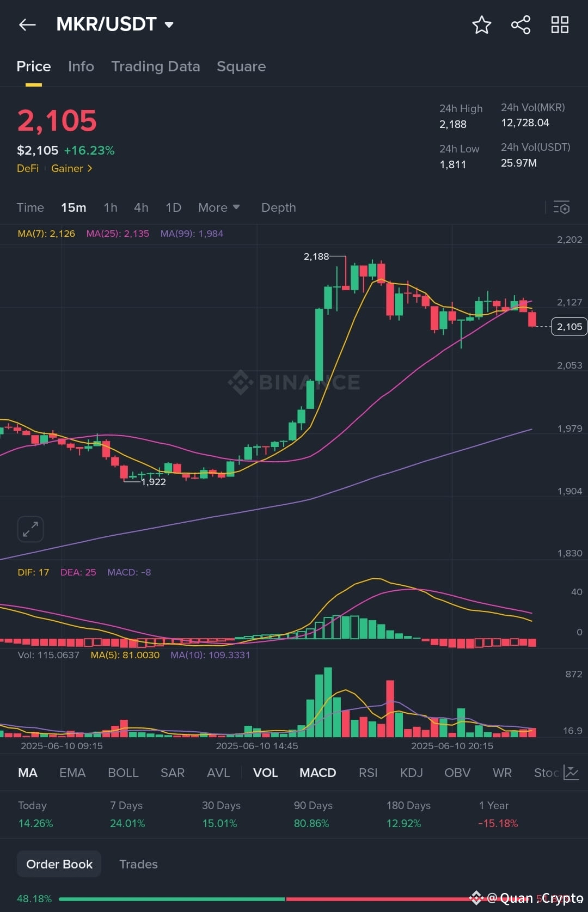Screen dimensions: 588x912
Task: Tap the MA(7): 2,126 legend
Action: tap(46, 234)
